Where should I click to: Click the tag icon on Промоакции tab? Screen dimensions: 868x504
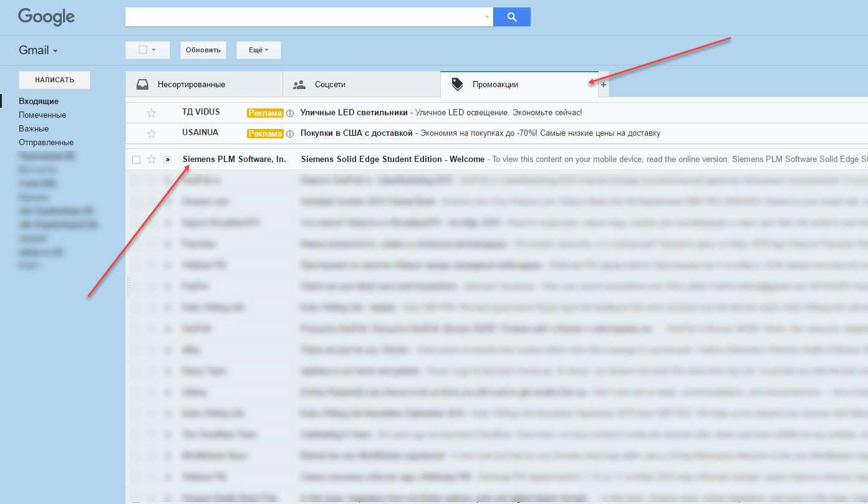[x=457, y=84]
